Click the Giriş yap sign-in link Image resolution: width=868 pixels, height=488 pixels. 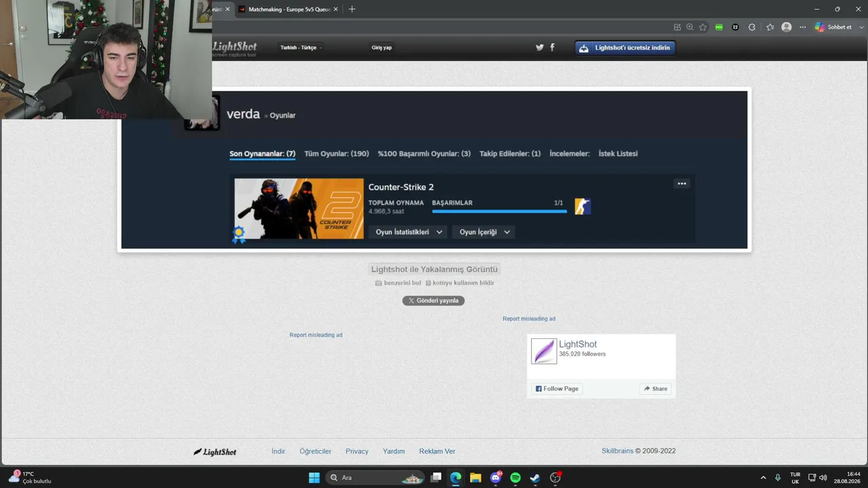tap(382, 47)
